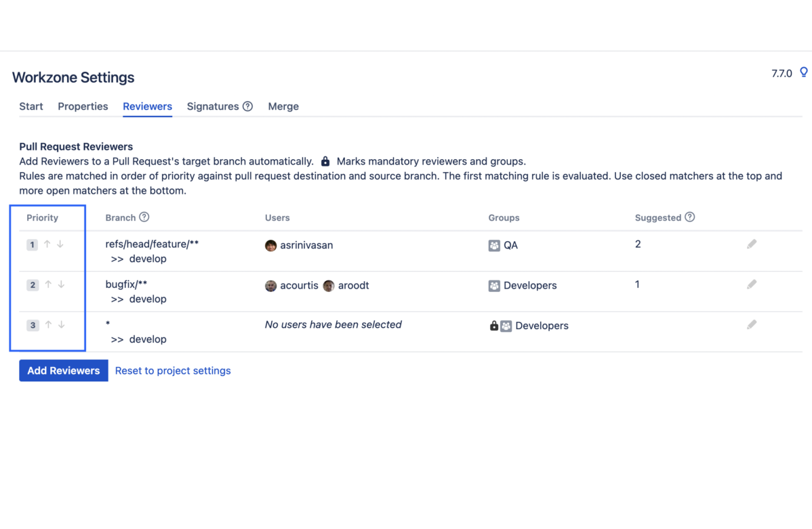
Task: Go to the Merge tab
Action: [x=283, y=106]
